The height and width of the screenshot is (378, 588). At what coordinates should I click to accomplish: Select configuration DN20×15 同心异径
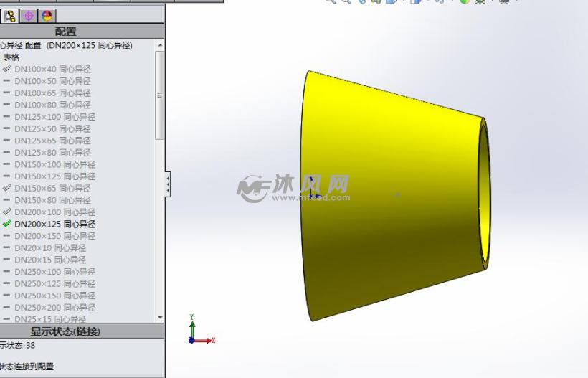pos(50,260)
